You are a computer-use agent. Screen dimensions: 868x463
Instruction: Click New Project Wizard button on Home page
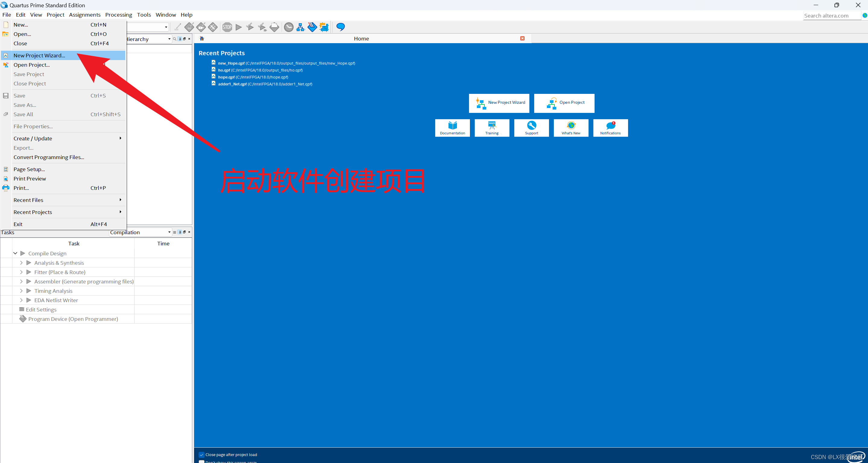pos(499,103)
